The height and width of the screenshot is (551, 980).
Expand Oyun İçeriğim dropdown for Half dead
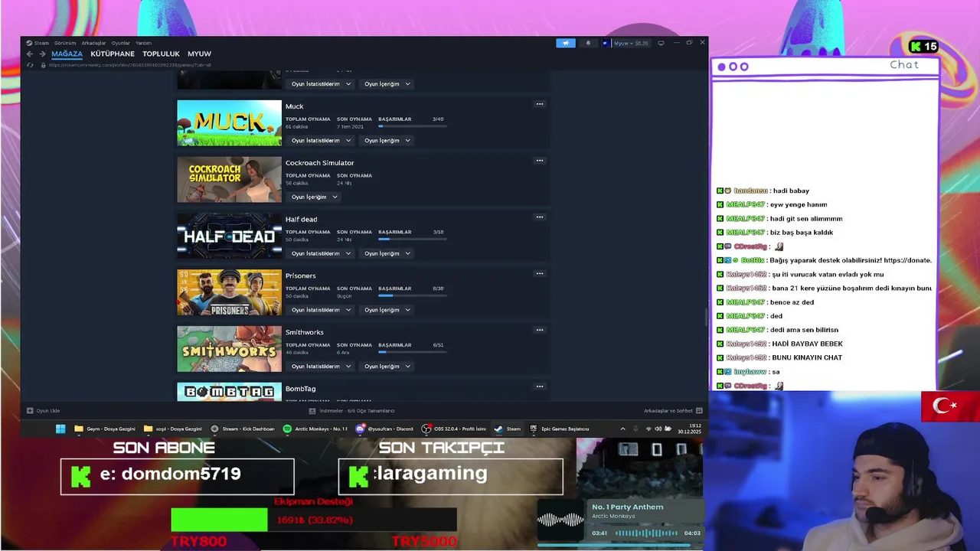click(x=387, y=253)
